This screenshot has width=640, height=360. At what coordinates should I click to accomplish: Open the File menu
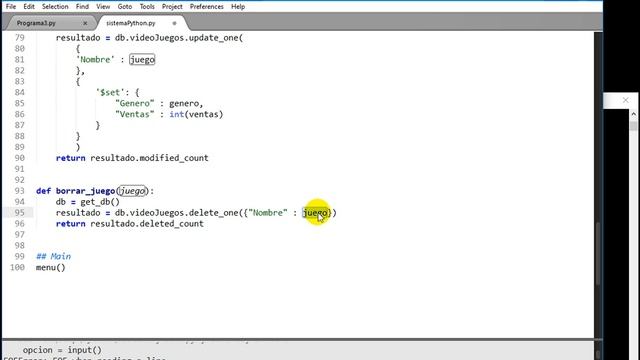pyautogui.click(x=11, y=7)
